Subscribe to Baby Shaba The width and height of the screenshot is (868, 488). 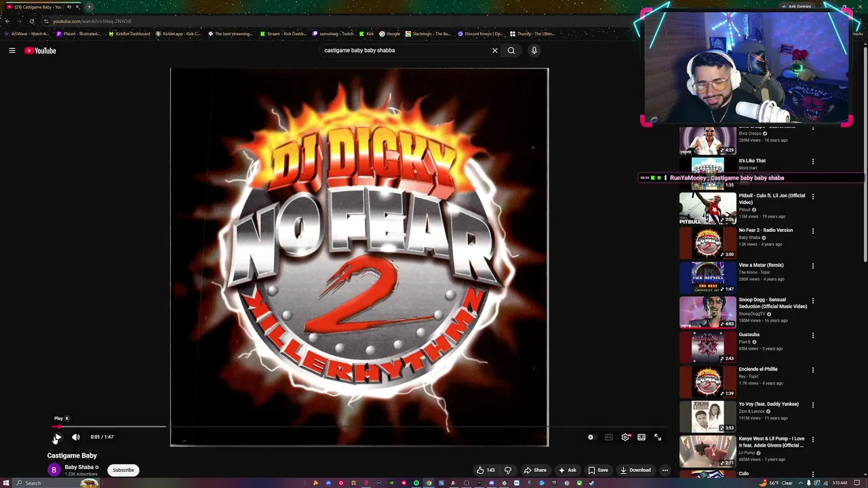pos(123,470)
